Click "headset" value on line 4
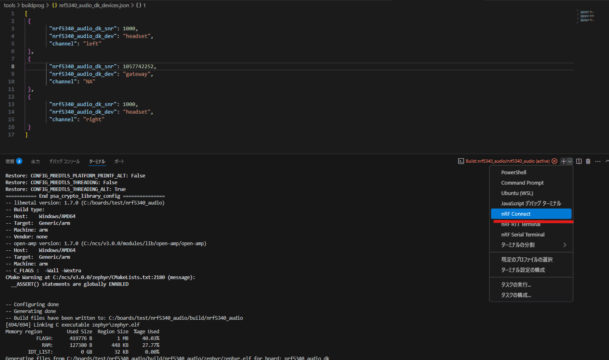The width and height of the screenshot is (609, 360). coord(137,36)
